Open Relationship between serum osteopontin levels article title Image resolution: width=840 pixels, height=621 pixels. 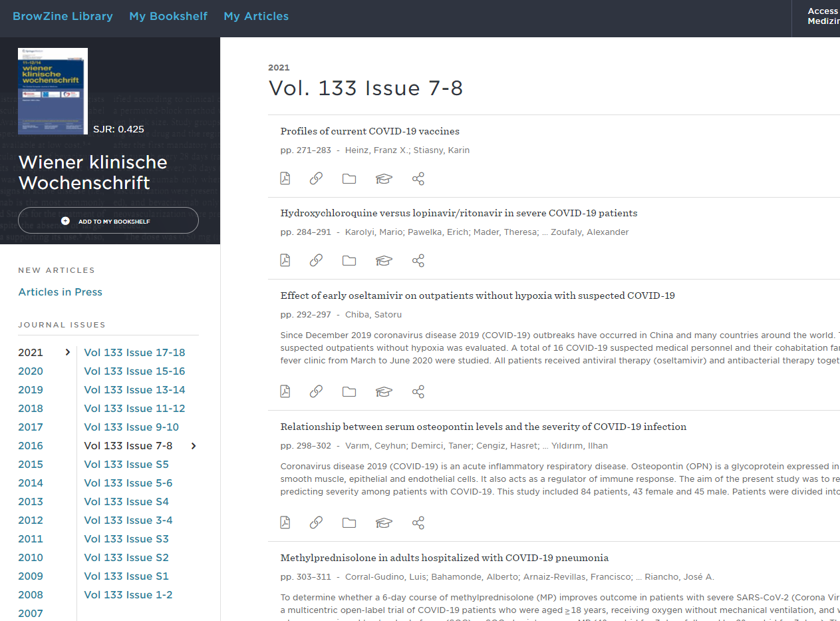[484, 427]
